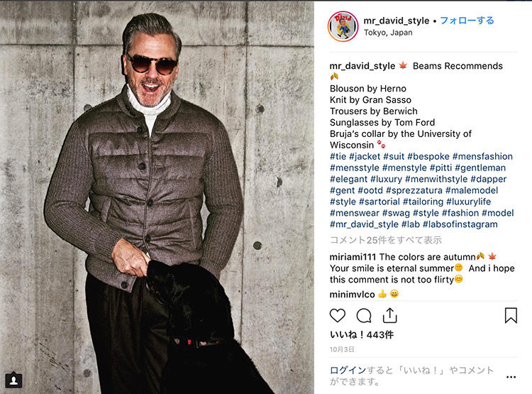Toggle the bookmark save icon
Image resolution: width=532 pixels, height=394 pixels.
pyautogui.click(x=511, y=315)
